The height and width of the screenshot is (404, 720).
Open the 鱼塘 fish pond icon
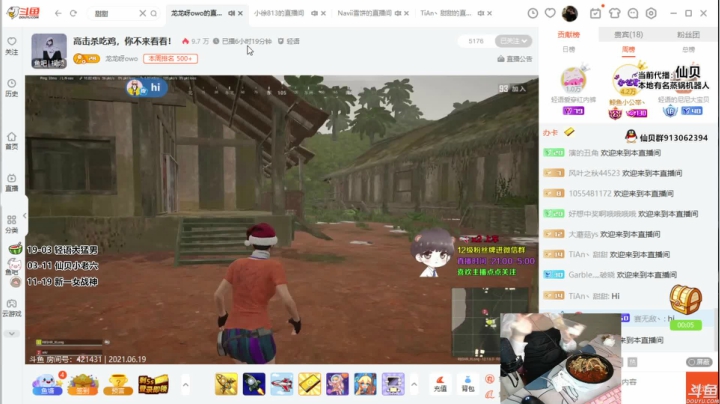click(47, 384)
